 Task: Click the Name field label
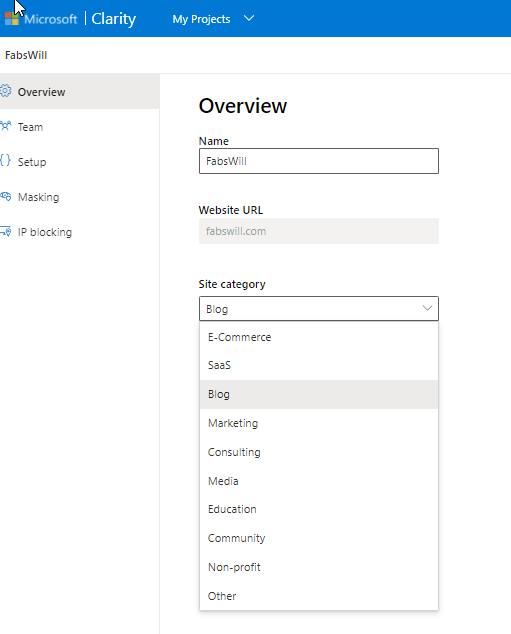point(213,141)
